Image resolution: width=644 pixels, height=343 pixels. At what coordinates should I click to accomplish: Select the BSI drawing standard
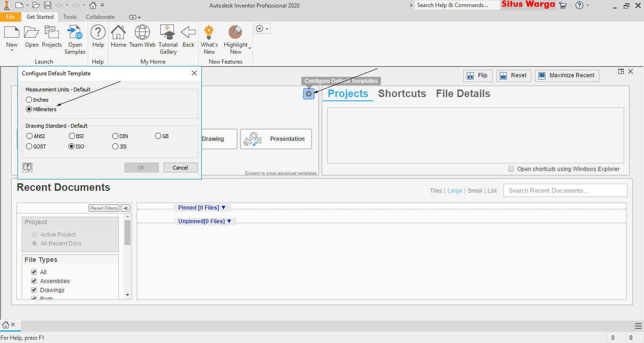(72, 136)
